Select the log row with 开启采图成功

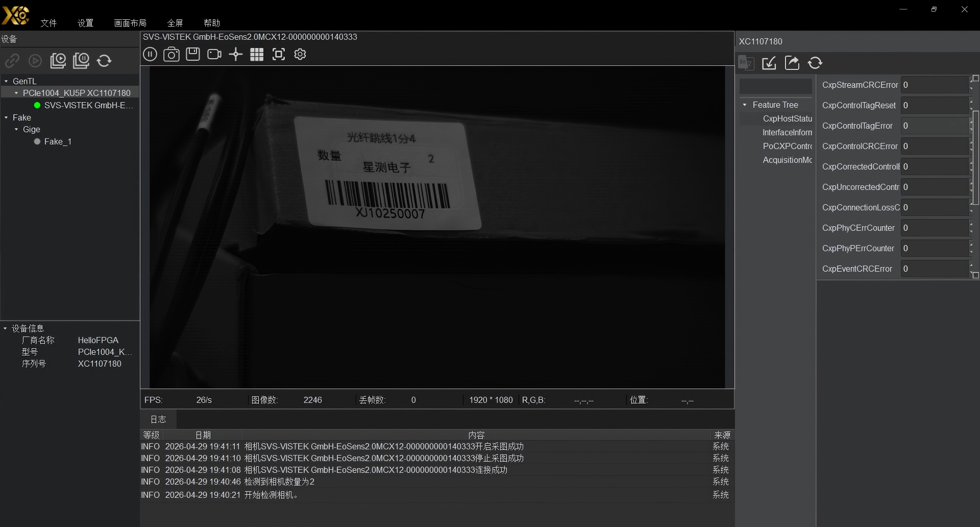(437, 446)
